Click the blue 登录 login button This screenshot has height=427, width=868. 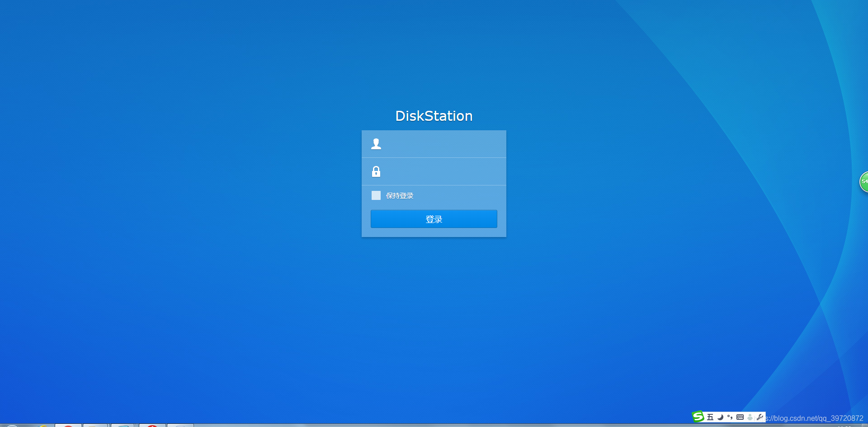[434, 219]
